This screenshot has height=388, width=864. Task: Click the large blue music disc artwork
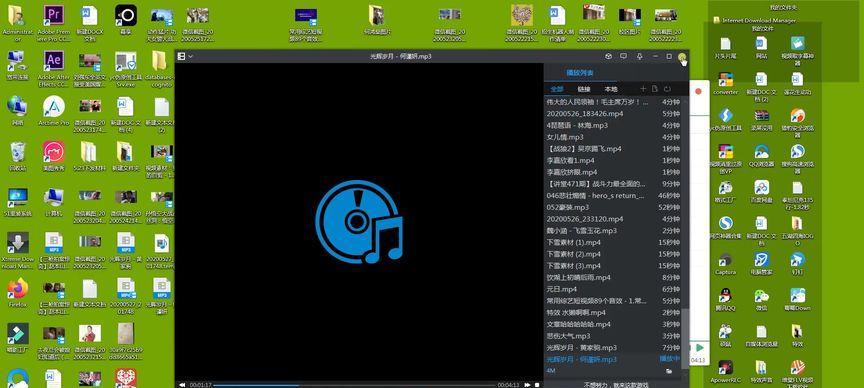pyautogui.click(x=359, y=222)
